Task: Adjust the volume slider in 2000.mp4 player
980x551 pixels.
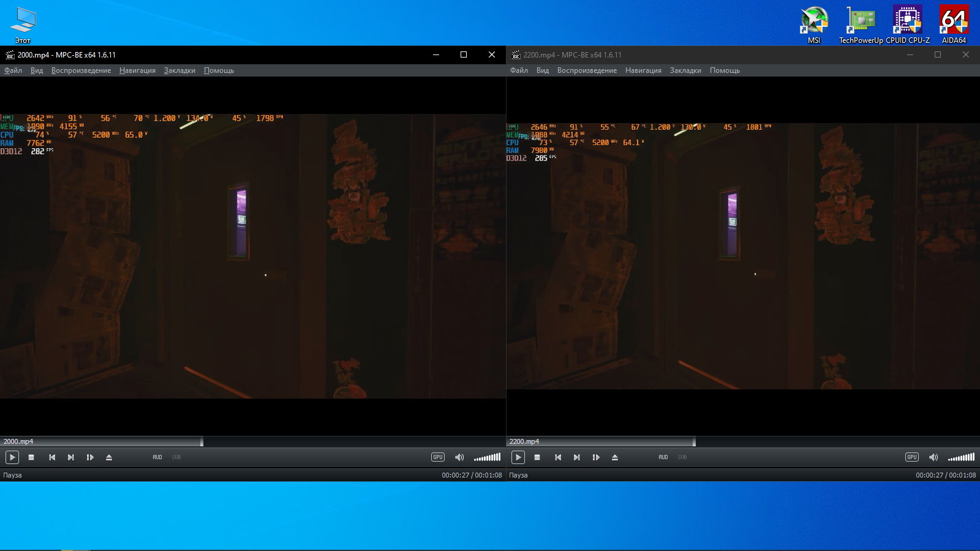Action: [x=487, y=457]
